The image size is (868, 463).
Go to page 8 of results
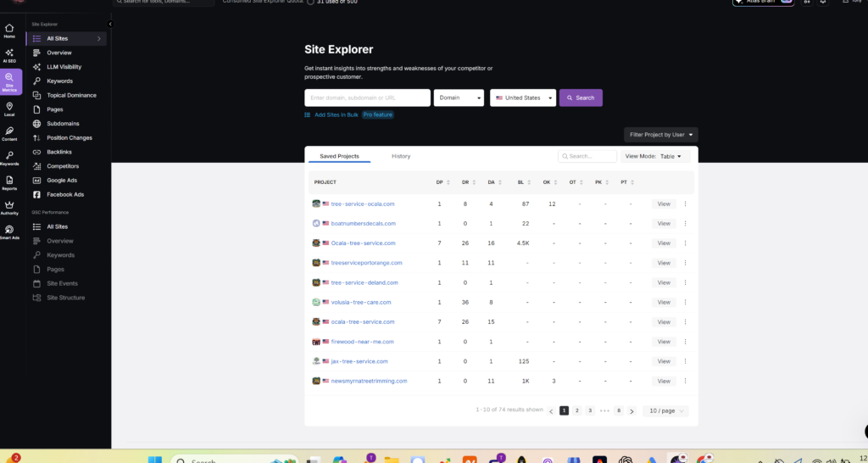click(619, 411)
